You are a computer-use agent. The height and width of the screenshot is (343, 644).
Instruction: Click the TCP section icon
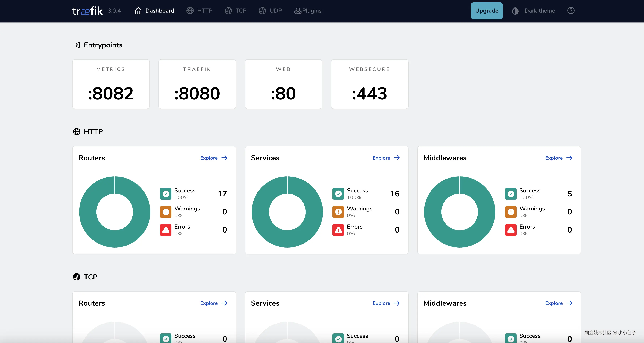[76, 277]
